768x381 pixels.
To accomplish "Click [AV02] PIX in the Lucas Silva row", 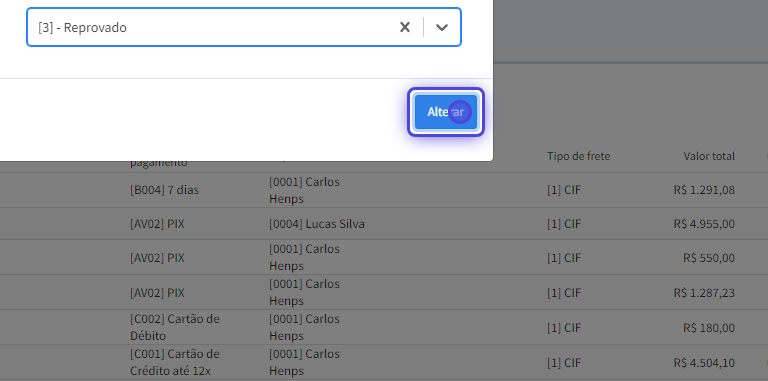I will coord(157,224).
